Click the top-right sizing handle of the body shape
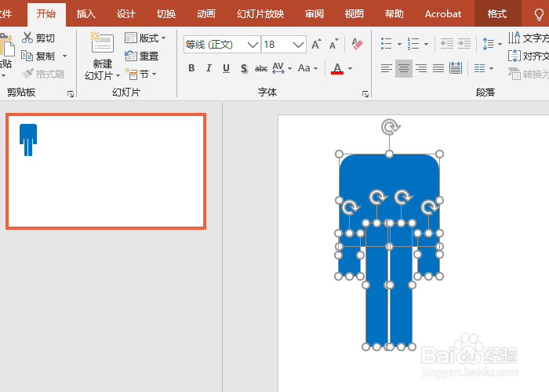The width and height of the screenshot is (549, 392). click(439, 154)
